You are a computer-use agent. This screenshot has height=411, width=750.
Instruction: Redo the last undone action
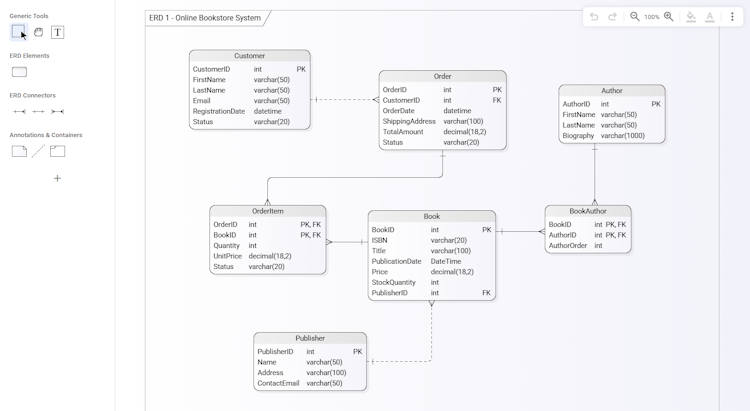[x=612, y=17]
